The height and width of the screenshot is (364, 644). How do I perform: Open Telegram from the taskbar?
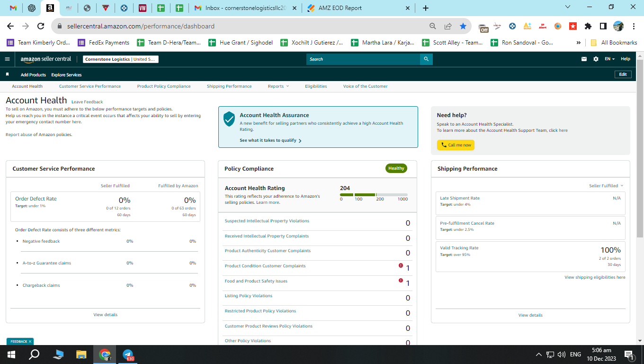[x=128, y=355]
